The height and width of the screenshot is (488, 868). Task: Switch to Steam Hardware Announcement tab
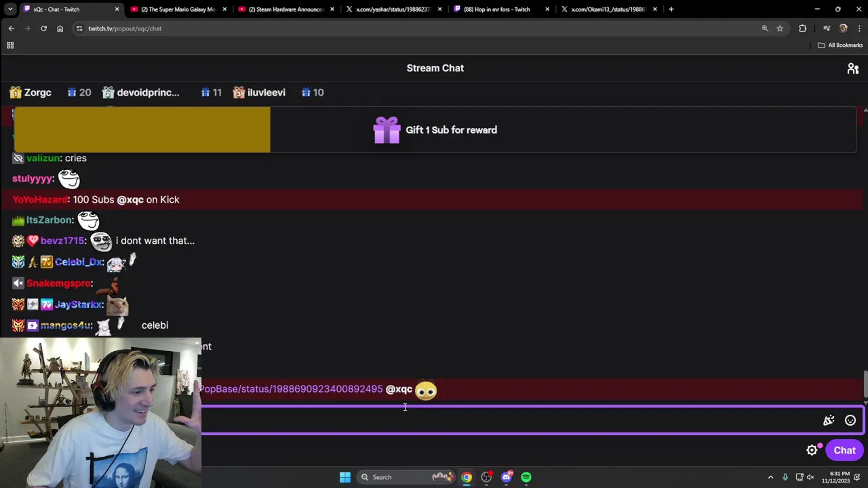point(285,9)
